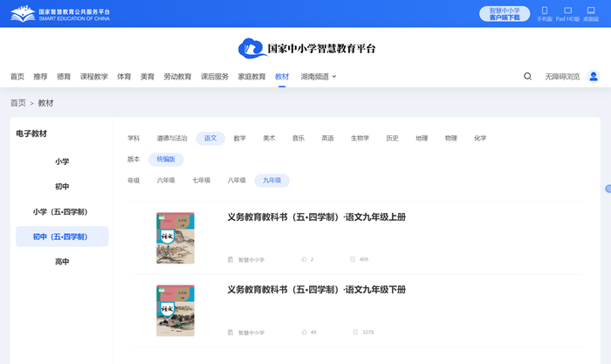Click source icon beside 智慧中小学 for 下册

coord(230,333)
